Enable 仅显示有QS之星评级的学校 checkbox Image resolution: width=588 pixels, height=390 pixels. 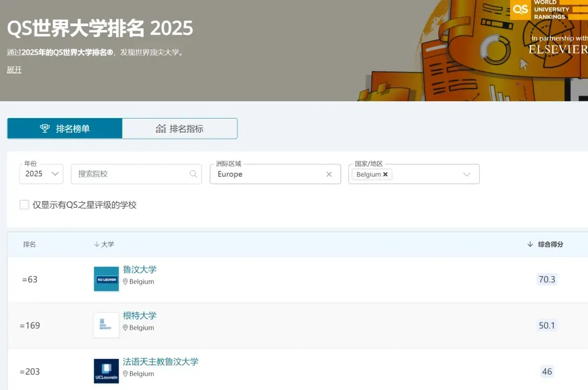[x=24, y=205]
